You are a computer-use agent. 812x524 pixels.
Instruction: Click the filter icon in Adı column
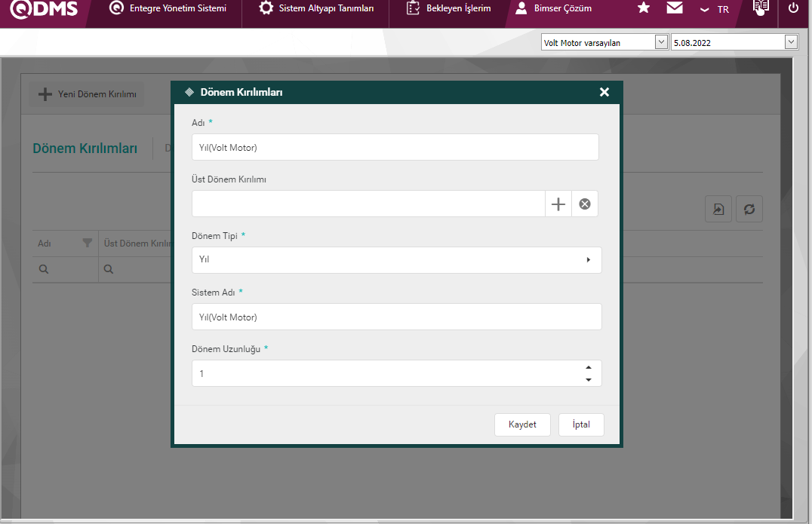click(88, 244)
